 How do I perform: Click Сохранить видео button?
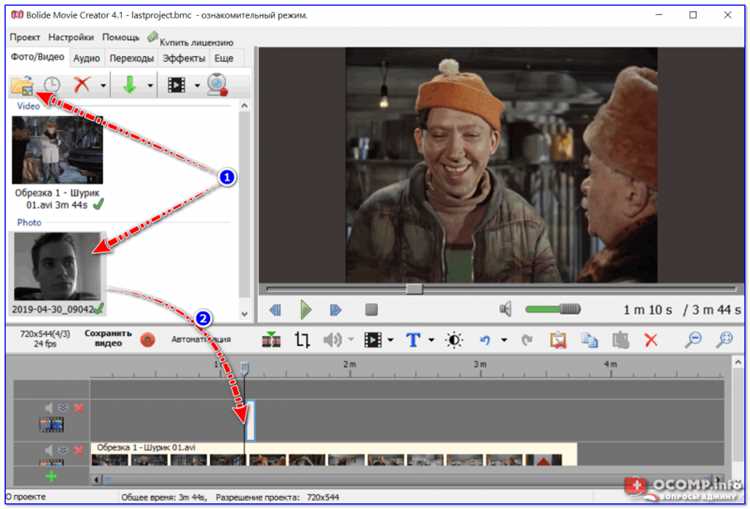tap(108, 338)
